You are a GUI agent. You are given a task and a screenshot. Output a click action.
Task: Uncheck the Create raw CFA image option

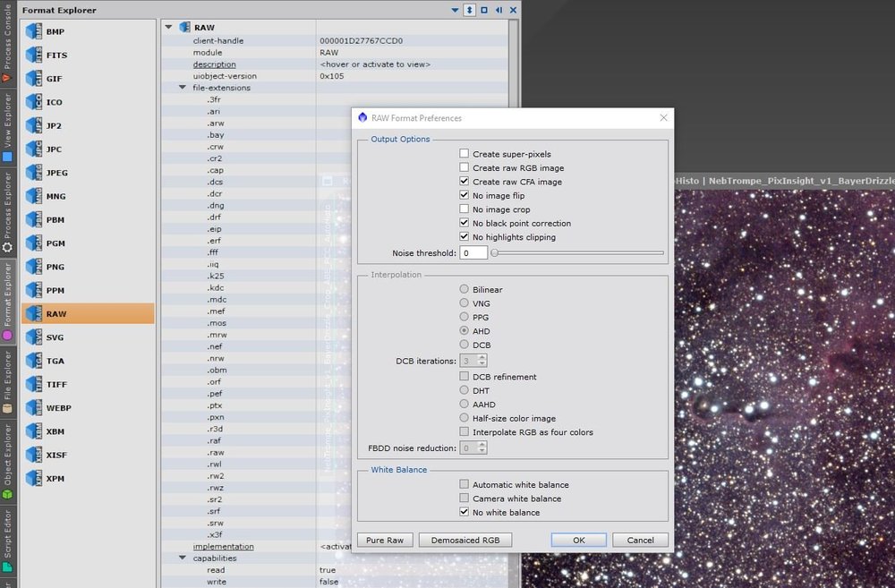point(463,181)
